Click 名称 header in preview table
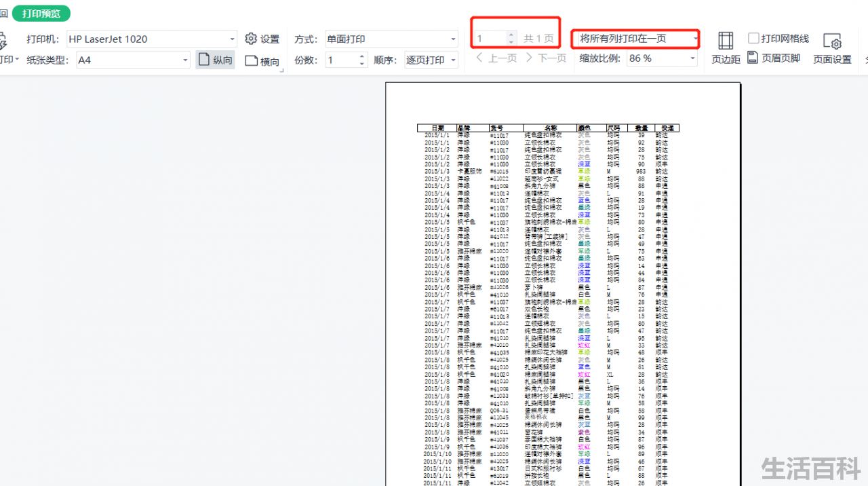 pos(550,128)
